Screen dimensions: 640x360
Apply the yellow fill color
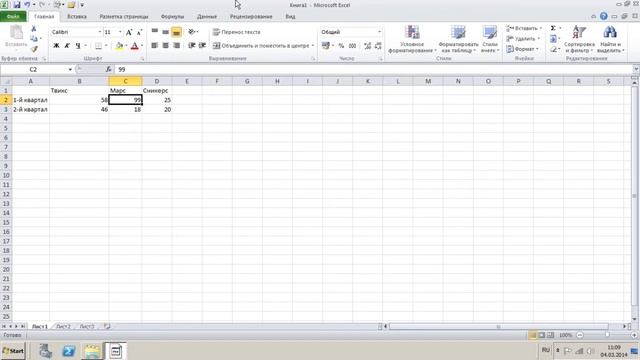click(119, 46)
